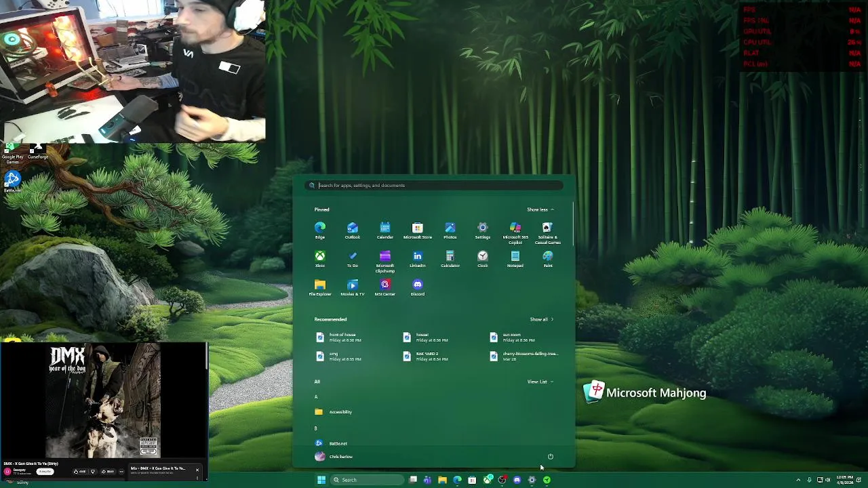Open recommended file 'house!'

pos(426,337)
